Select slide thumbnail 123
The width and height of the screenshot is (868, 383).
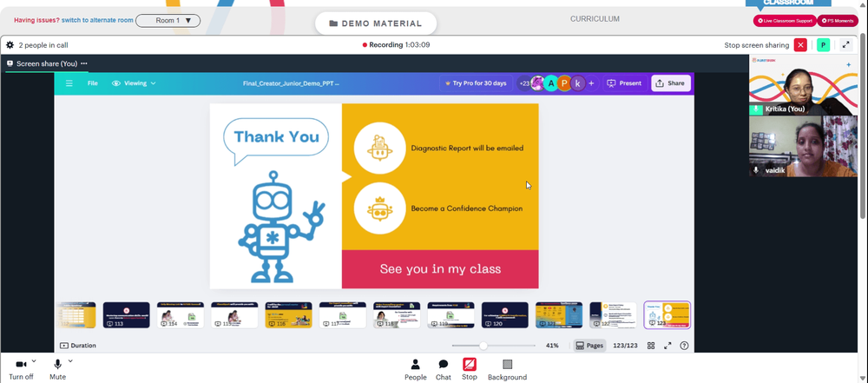667,315
